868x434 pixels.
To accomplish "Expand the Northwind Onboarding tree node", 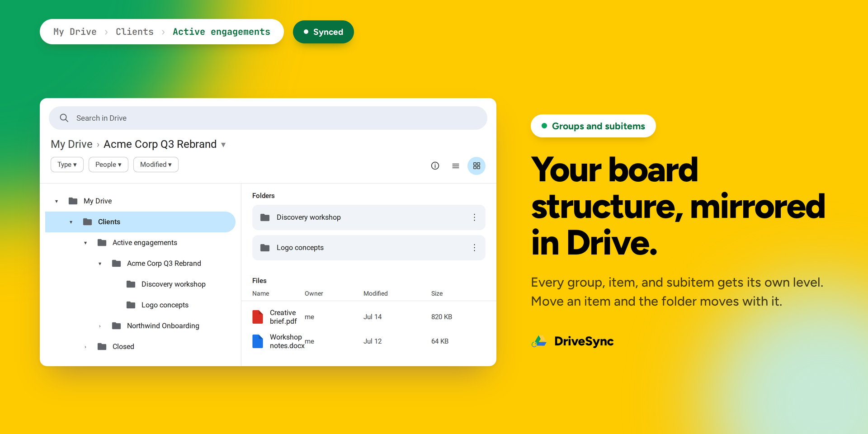I will pos(100,326).
